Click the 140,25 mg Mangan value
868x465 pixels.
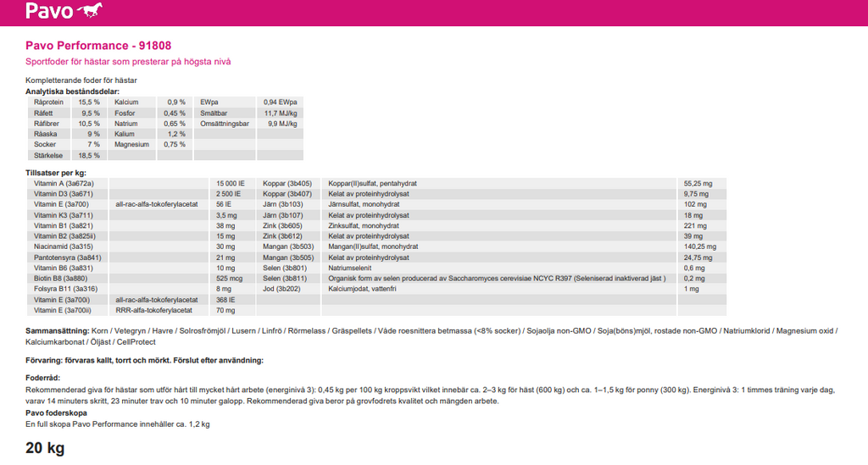pos(700,246)
